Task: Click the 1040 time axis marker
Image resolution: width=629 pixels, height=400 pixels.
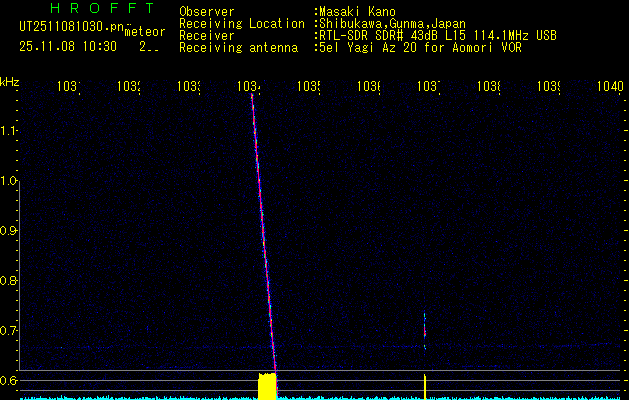Action: click(x=608, y=87)
